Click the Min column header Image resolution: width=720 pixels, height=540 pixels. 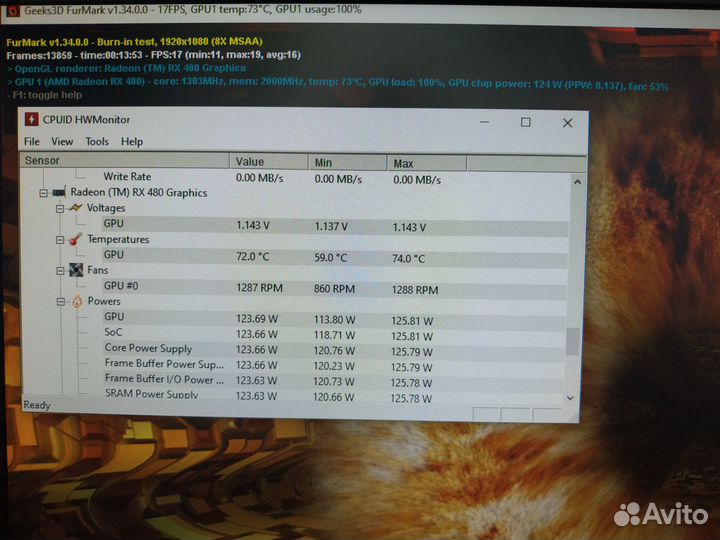coord(348,163)
